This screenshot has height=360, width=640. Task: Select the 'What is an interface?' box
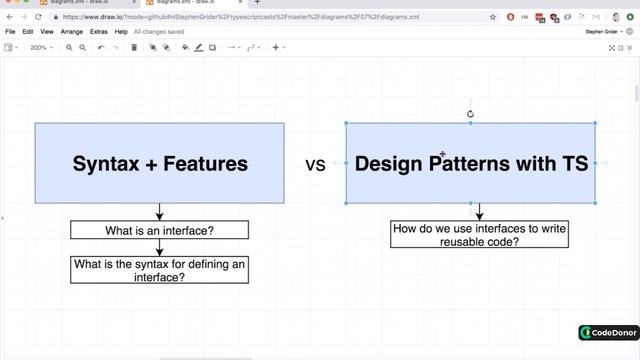pos(159,230)
